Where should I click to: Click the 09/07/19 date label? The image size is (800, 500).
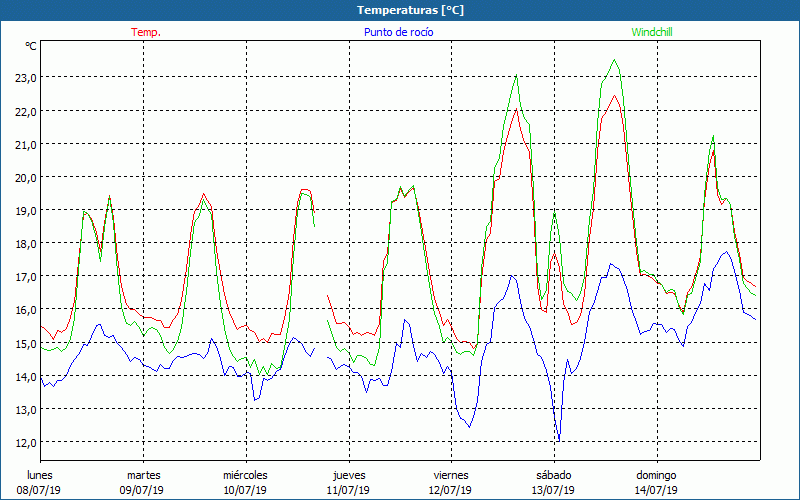click(x=142, y=490)
